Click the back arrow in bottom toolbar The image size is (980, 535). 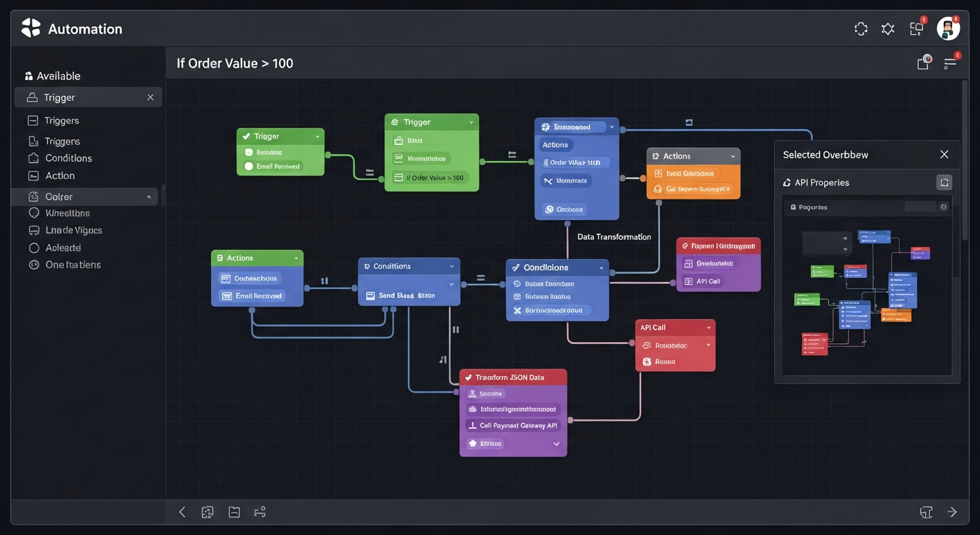click(182, 512)
